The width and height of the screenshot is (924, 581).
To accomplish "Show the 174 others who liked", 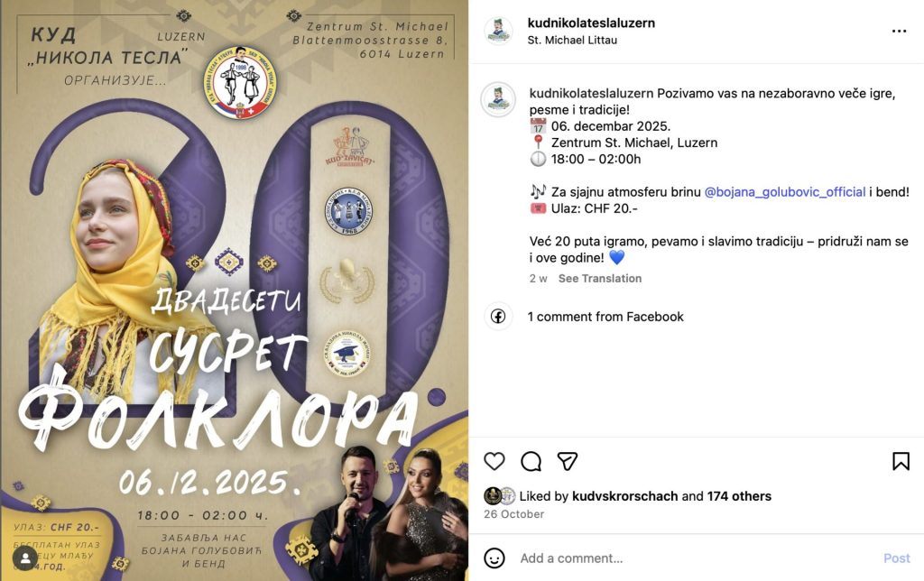I will (x=739, y=496).
